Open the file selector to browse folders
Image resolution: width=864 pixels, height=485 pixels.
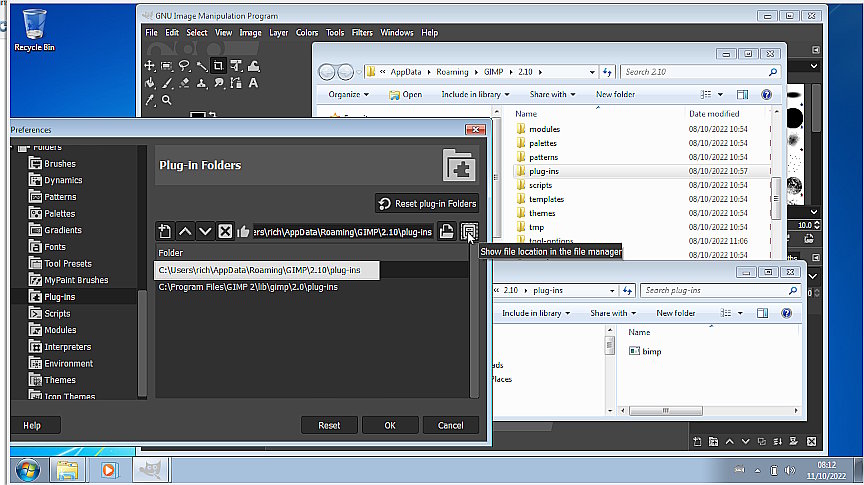(x=448, y=231)
